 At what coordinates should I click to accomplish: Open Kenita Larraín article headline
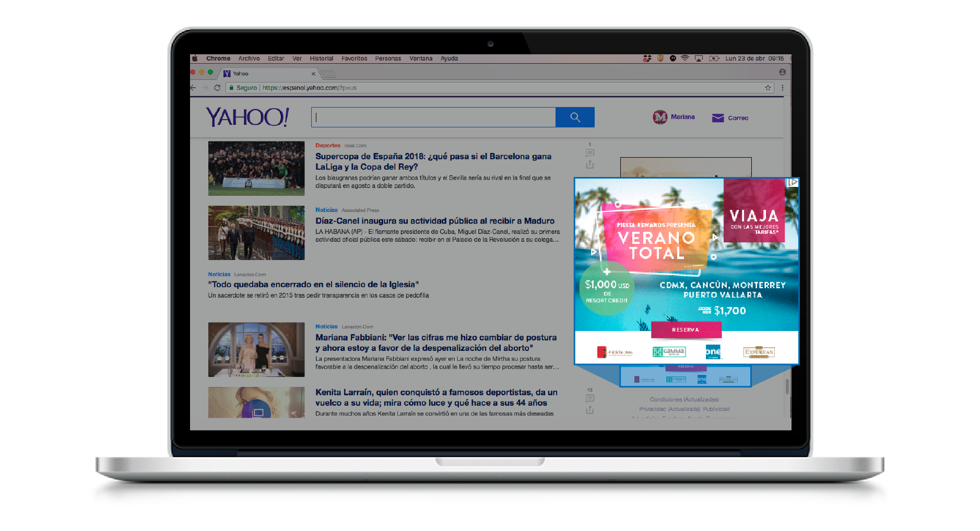[436, 397]
